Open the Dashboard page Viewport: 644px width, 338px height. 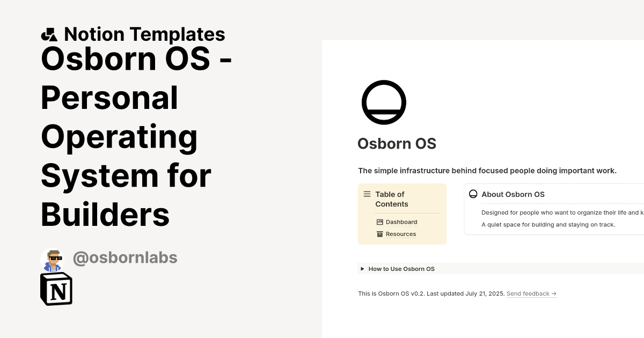coord(401,222)
